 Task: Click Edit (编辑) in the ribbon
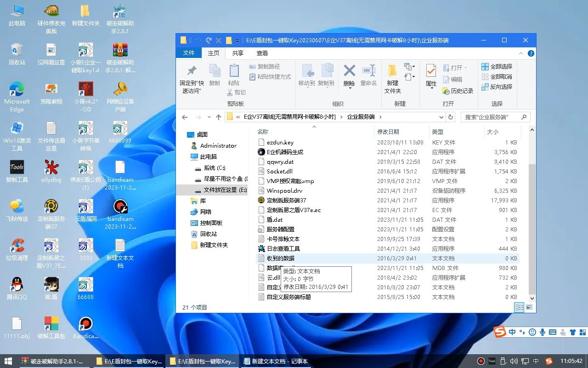[x=452, y=79]
